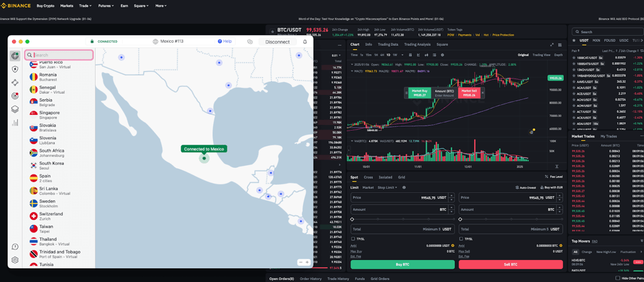Screen dimensions: 644x282
Task: Expand the Binance chart to fullscreen
Action: tap(552, 45)
